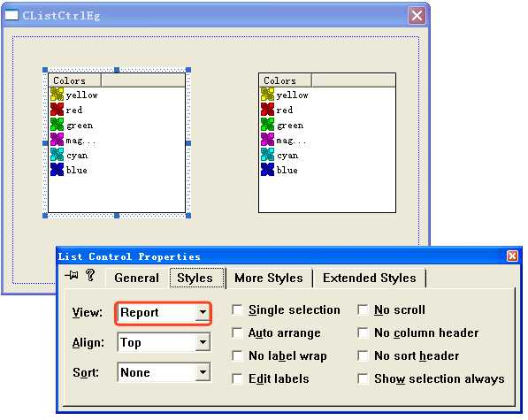Screen dimensions: 528x420
Task: Select yellow item icon in left list
Action: (57, 95)
